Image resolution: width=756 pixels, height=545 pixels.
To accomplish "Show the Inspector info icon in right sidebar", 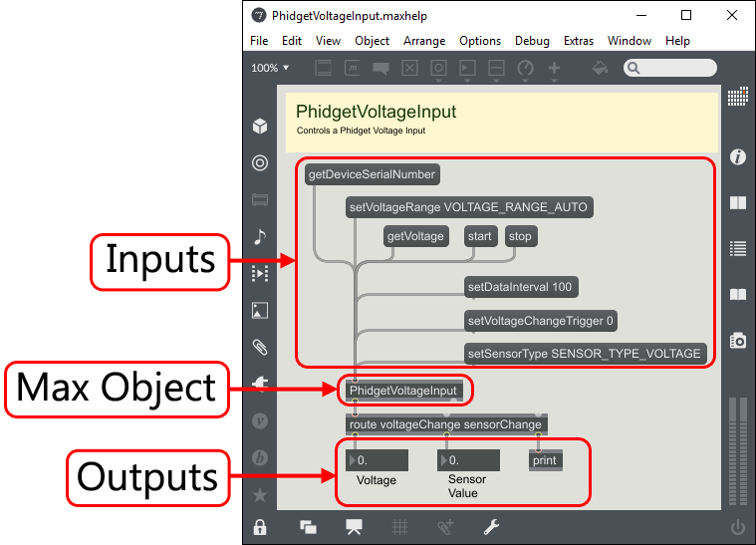I will coord(738,157).
